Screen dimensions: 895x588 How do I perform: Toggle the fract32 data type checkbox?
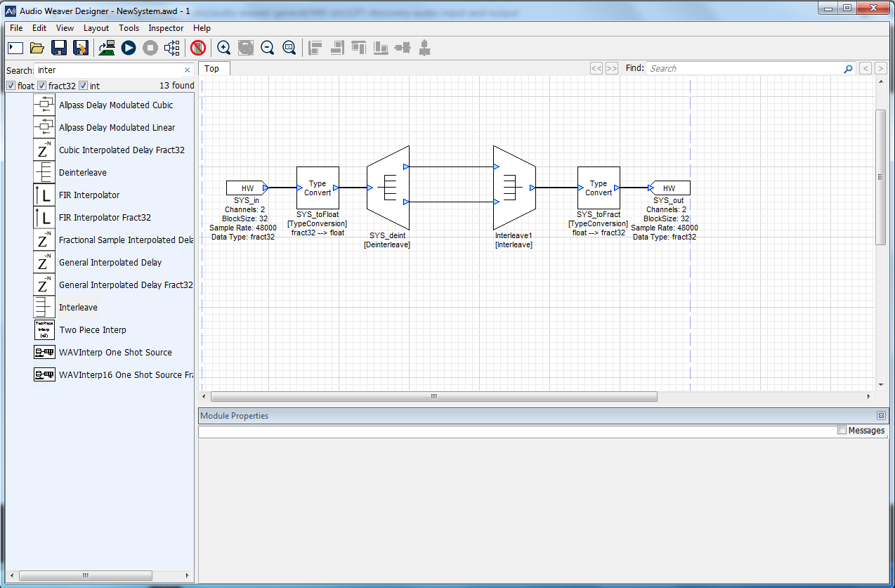41,86
